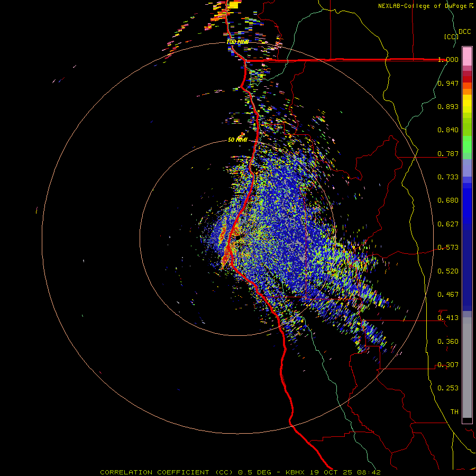Click the 0.947 legend value
Screen dimensions: 476x476
(448, 83)
